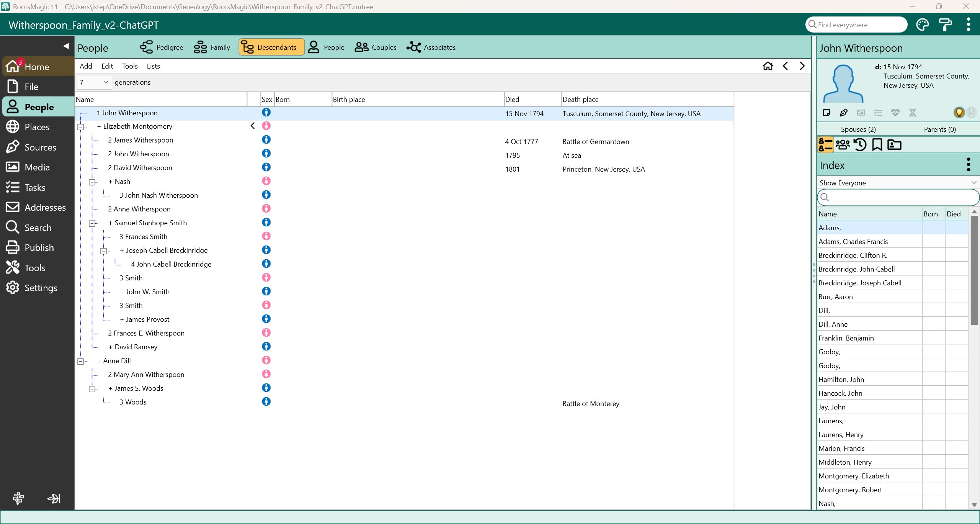Click the Index search input field

pos(900,198)
